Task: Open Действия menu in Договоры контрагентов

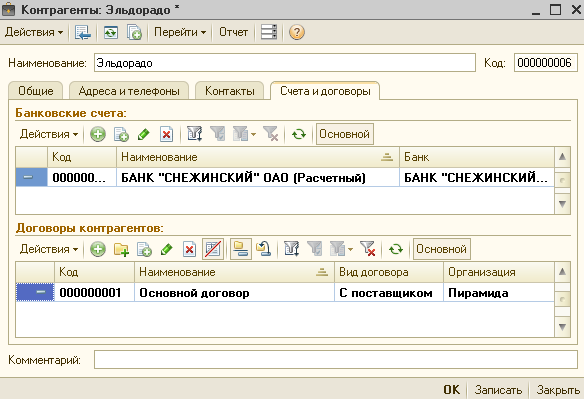Action: [49, 249]
